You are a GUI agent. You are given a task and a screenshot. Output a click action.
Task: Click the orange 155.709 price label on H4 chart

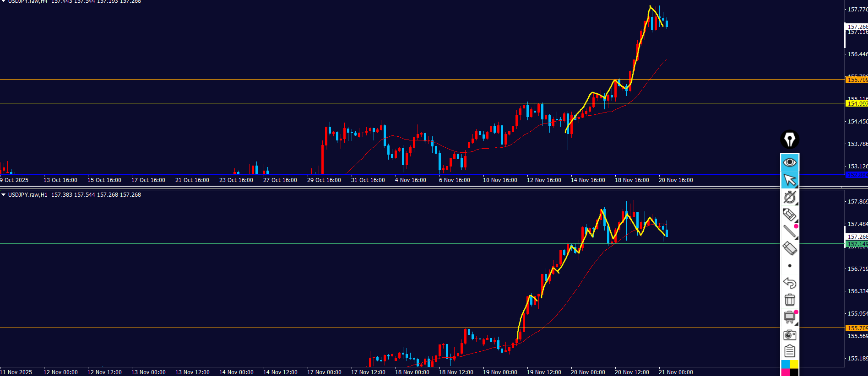[x=856, y=80]
